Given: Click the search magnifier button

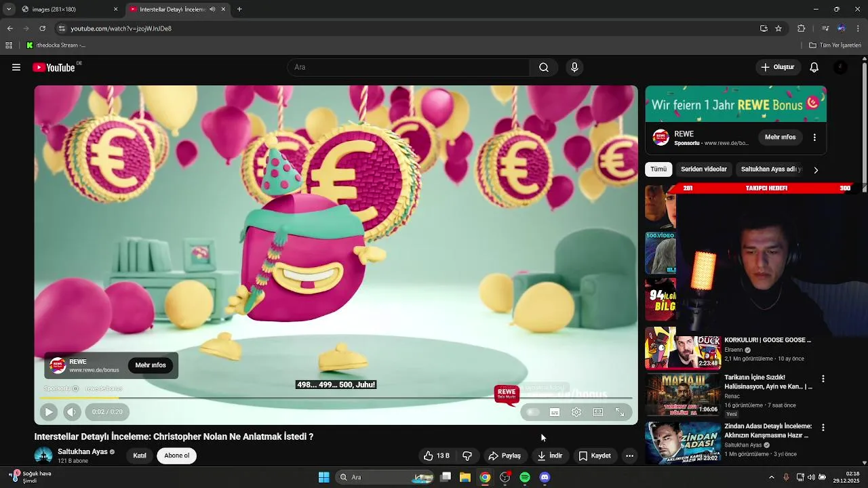Looking at the screenshot, I should coord(544,67).
